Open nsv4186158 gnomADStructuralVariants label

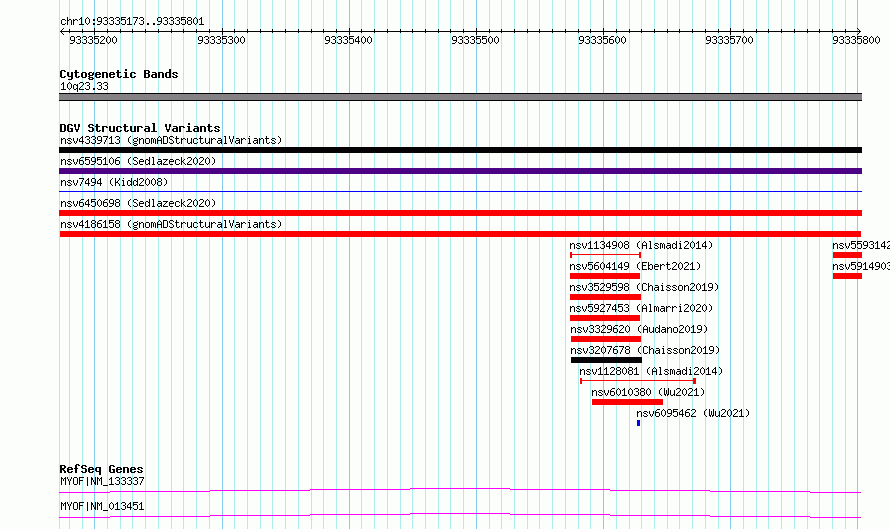171,224
